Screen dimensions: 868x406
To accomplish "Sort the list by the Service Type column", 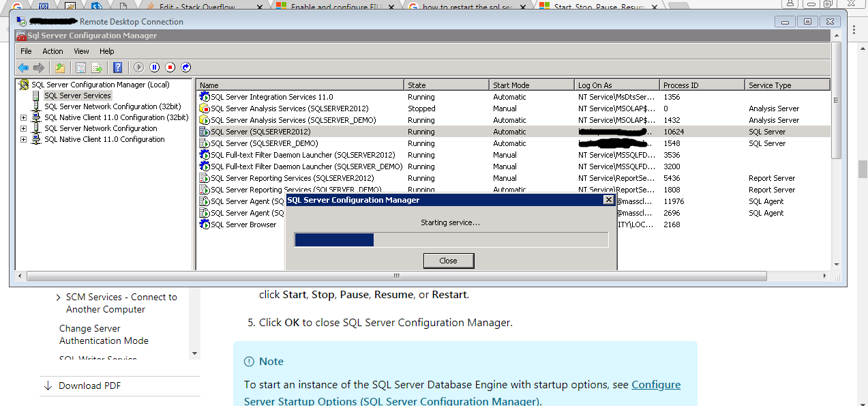I will pyautogui.click(x=788, y=85).
